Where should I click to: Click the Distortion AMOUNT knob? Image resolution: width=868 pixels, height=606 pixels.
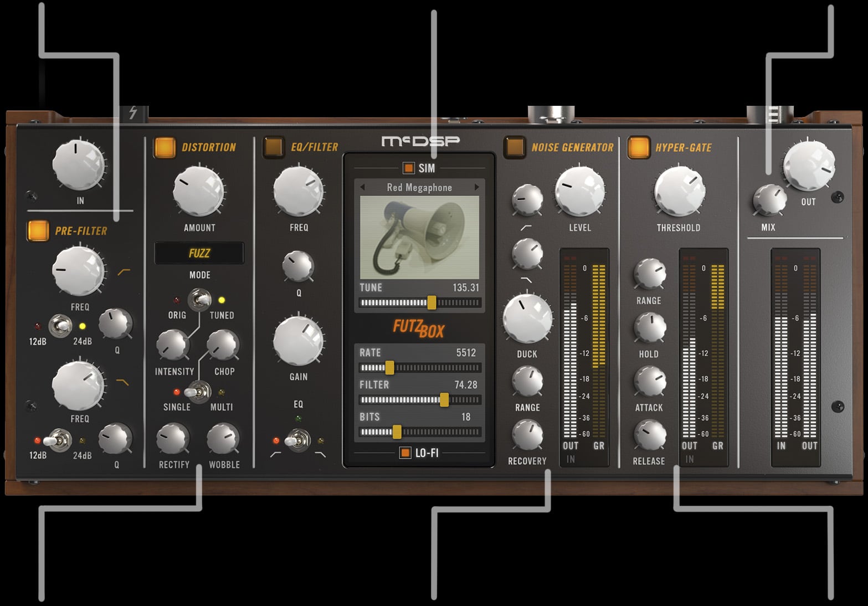(198, 191)
